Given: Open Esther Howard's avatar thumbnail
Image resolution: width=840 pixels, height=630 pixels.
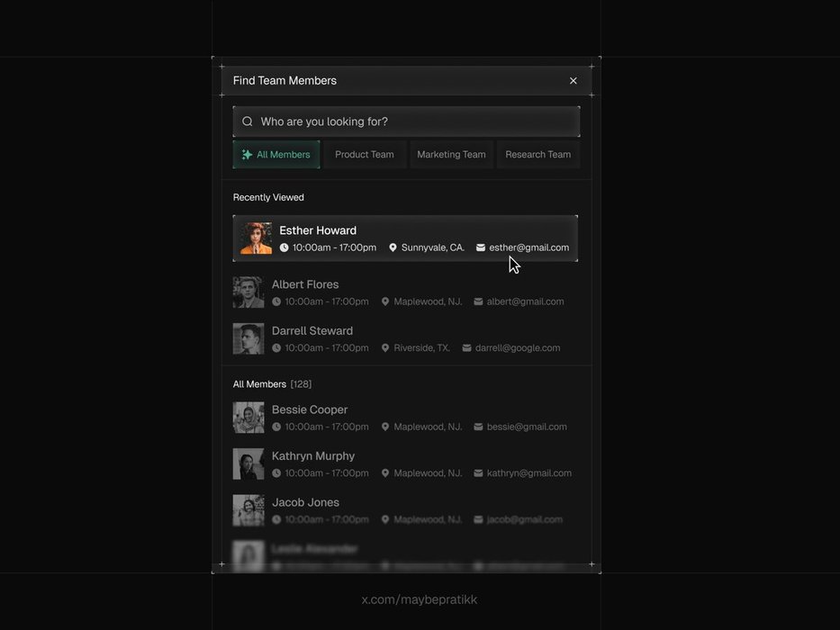Looking at the screenshot, I should point(256,238).
